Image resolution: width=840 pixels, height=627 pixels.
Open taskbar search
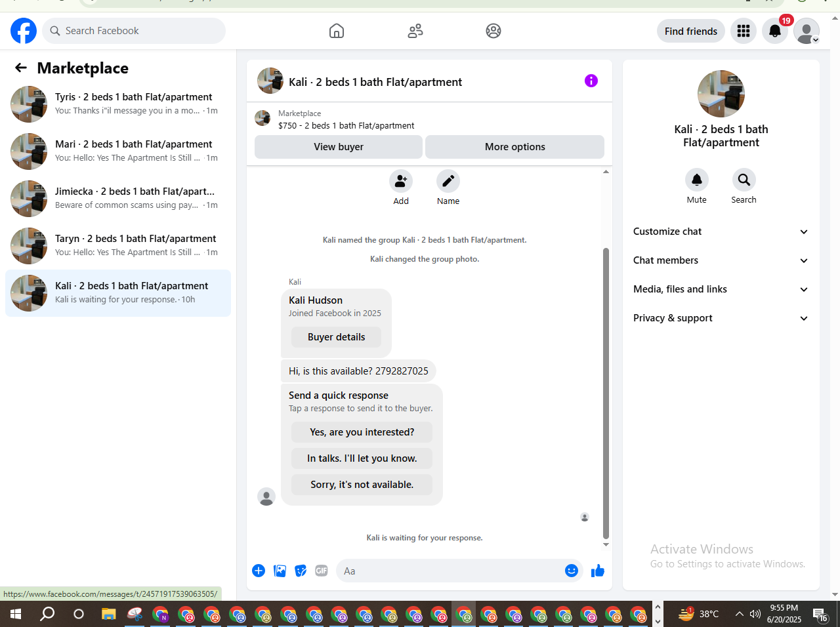(47, 615)
